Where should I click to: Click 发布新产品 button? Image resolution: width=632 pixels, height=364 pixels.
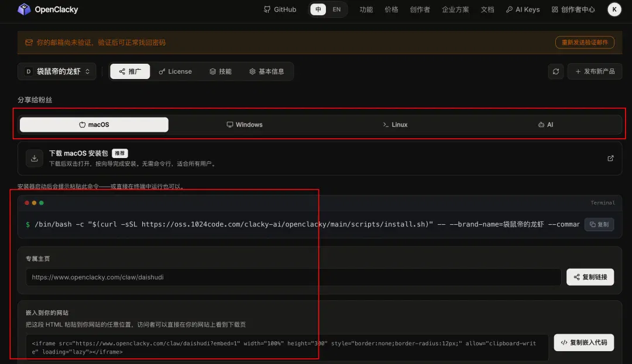coord(595,71)
